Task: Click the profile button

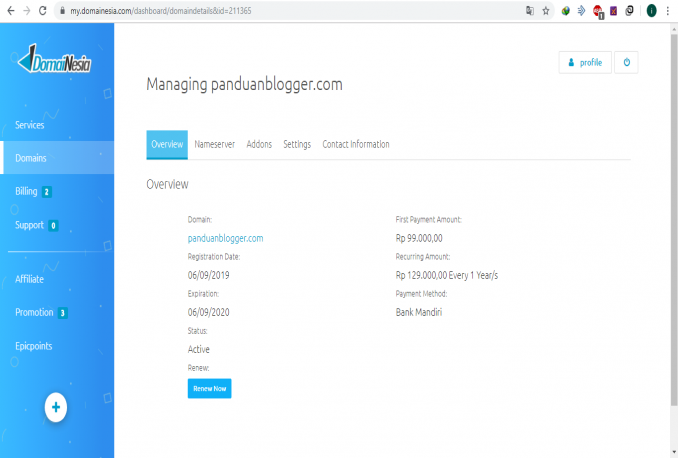Action: tap(585, 62)
